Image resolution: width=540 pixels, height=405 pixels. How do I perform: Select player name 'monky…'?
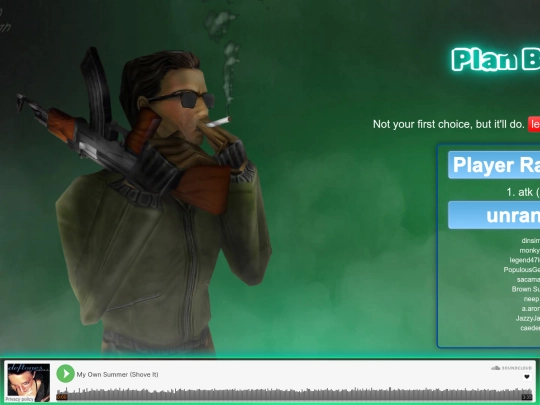[529, 250]
